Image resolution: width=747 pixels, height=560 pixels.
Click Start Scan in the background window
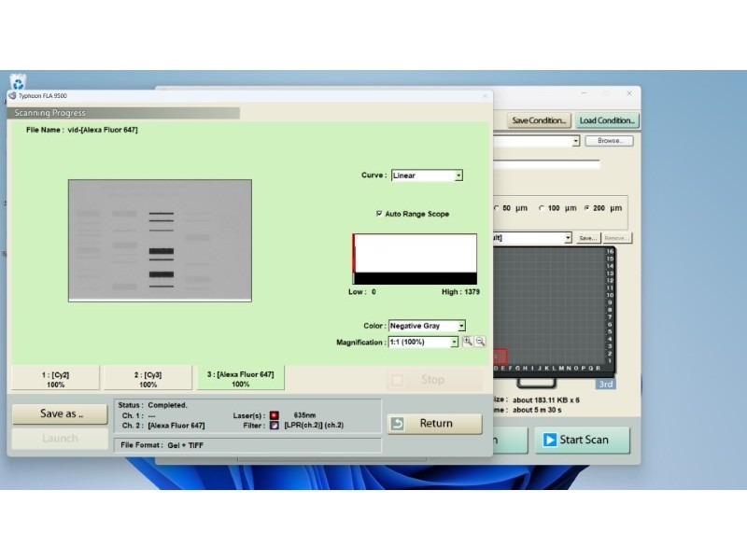(x=582, y=440)
